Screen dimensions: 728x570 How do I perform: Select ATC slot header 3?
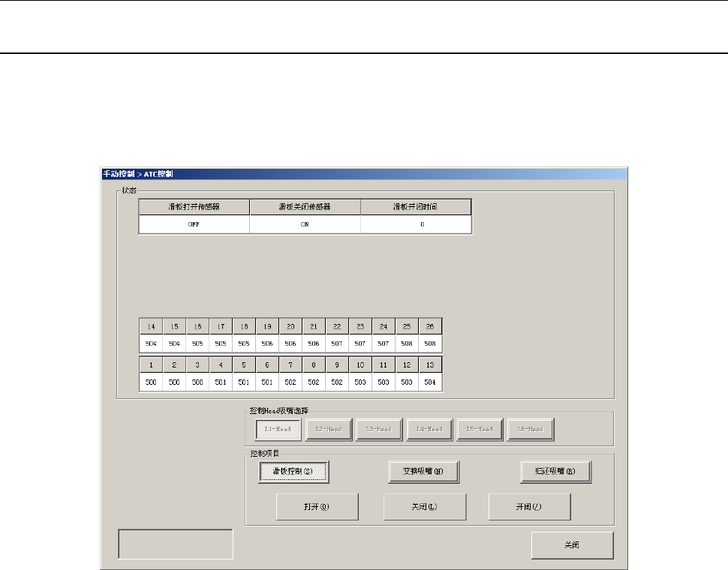tap(197, 365)
